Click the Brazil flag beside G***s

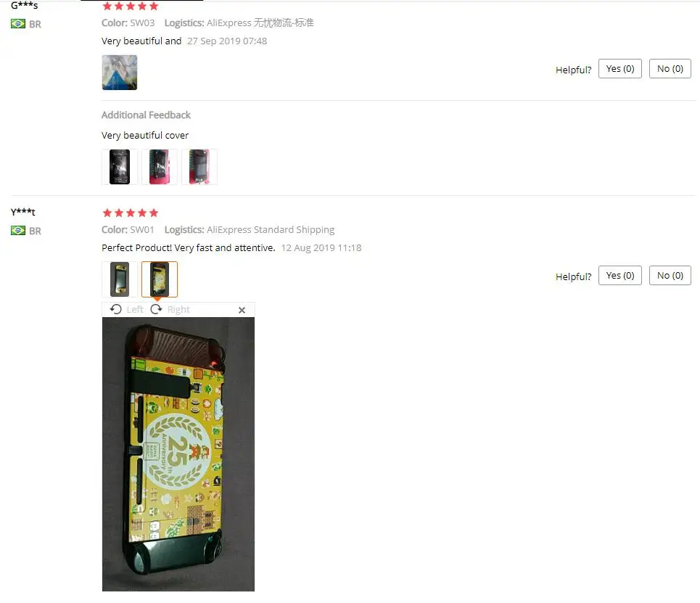click(18, 24)
